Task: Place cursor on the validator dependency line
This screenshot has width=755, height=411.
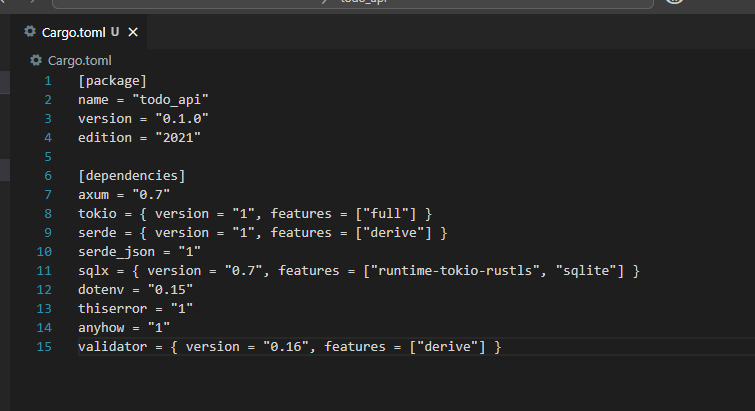Action: pos(289,347)
